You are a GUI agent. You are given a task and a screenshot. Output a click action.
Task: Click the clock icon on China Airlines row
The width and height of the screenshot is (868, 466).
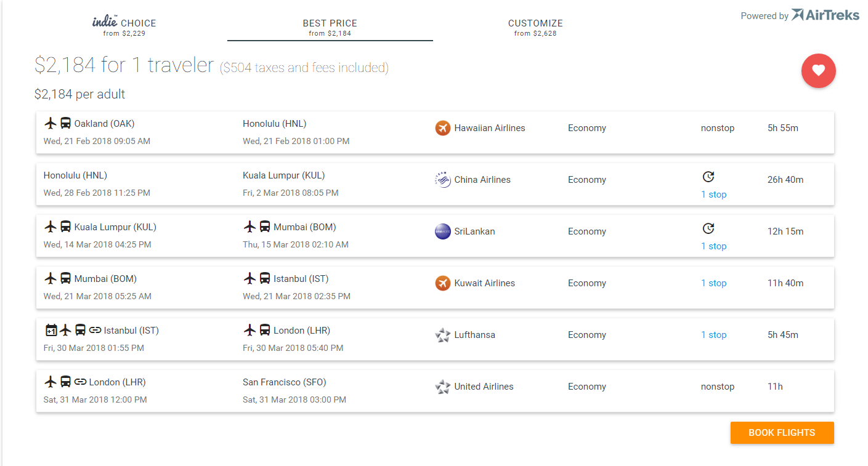pyautogui.click(x=708, y=177)
